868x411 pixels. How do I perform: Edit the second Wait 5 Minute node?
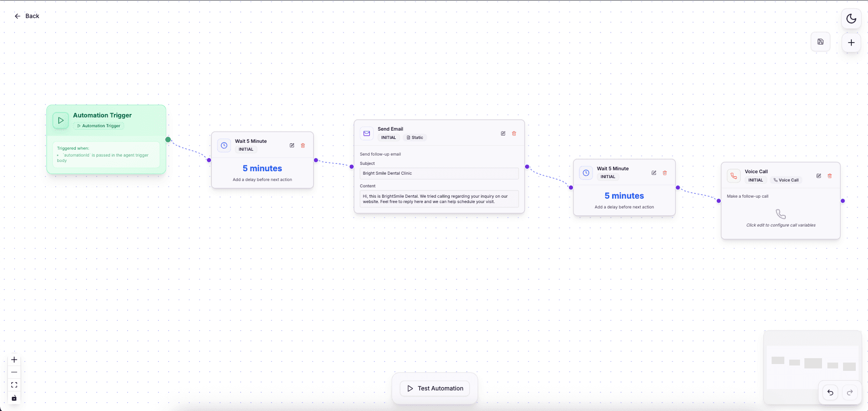coord(654,173)
